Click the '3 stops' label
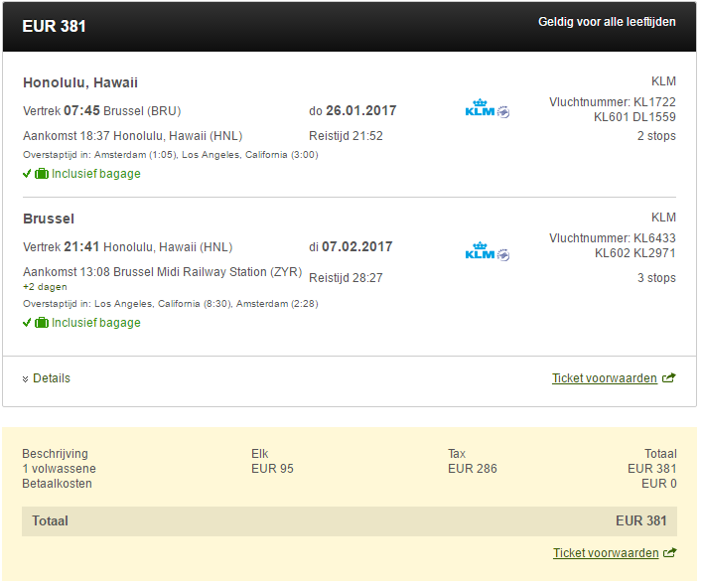This screenshot has width=702, height=588. [656, 278]
